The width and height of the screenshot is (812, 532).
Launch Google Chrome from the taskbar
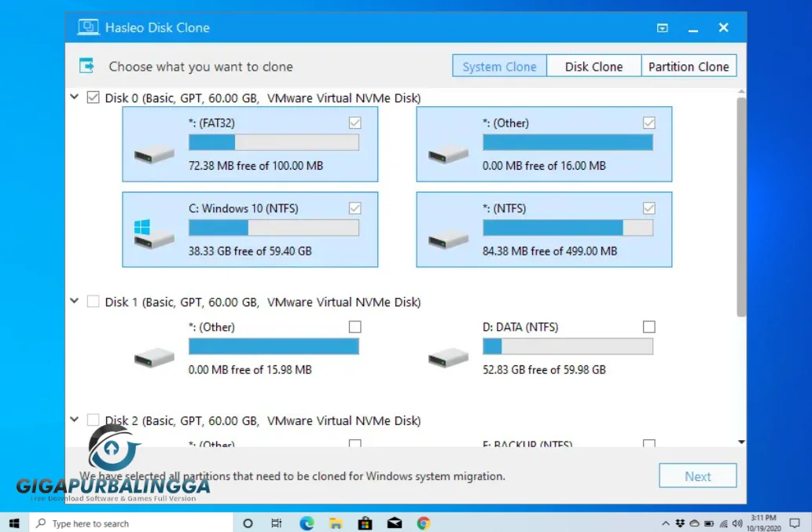424,523
